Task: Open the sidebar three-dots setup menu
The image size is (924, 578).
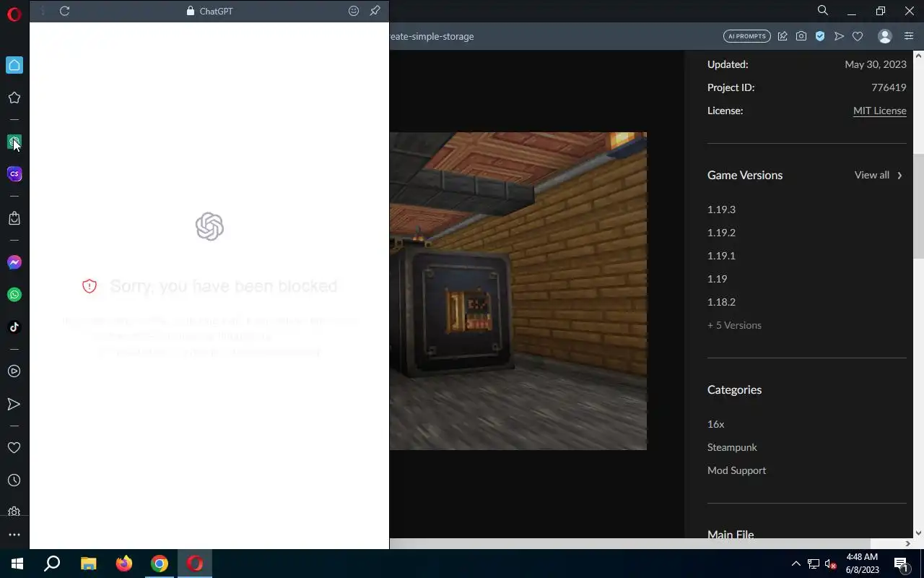Action: click(x=14, y=535)
